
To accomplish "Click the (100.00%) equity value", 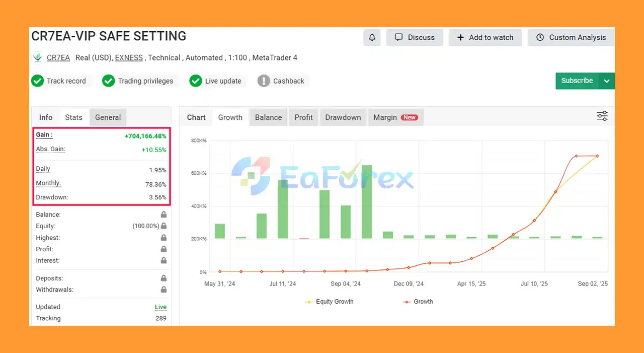I will coord(146,226).
